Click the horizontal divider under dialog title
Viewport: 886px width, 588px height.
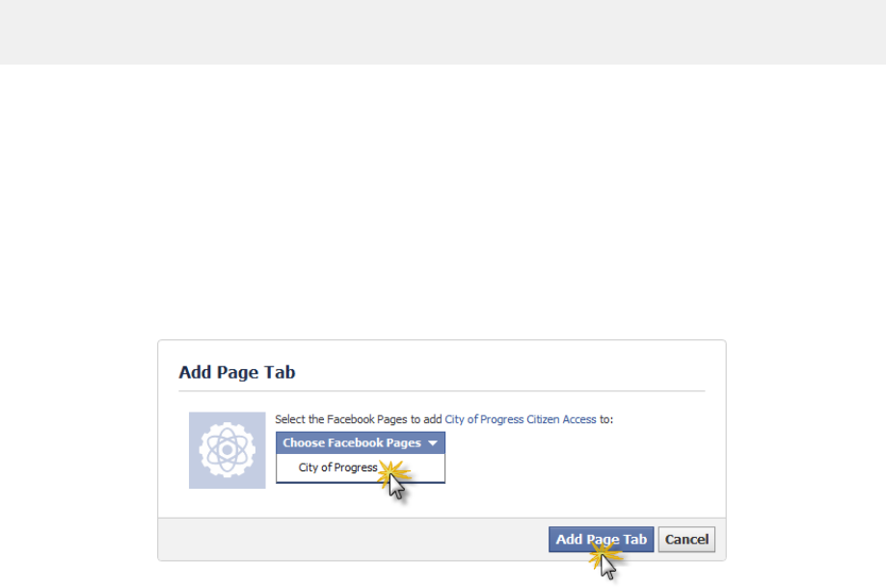click(442, 390)
